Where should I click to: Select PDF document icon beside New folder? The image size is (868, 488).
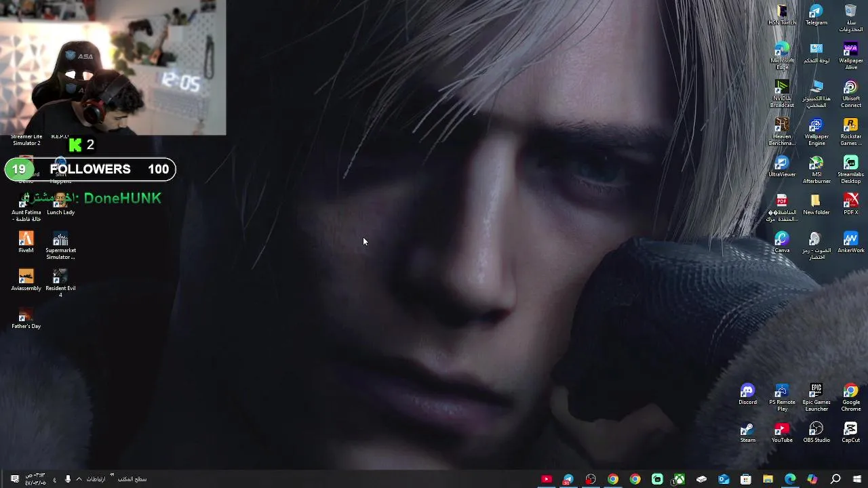(x=782, y=207)
